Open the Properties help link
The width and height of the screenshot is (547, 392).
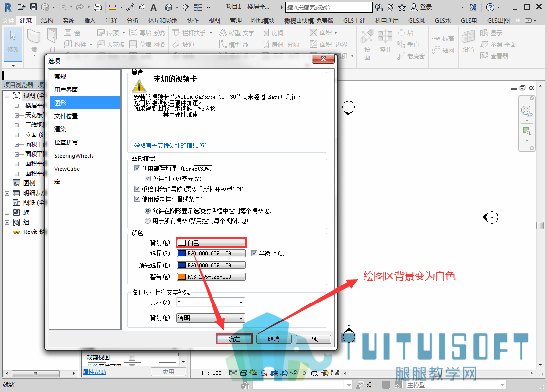pyautogui.click(x=94, y=372)
